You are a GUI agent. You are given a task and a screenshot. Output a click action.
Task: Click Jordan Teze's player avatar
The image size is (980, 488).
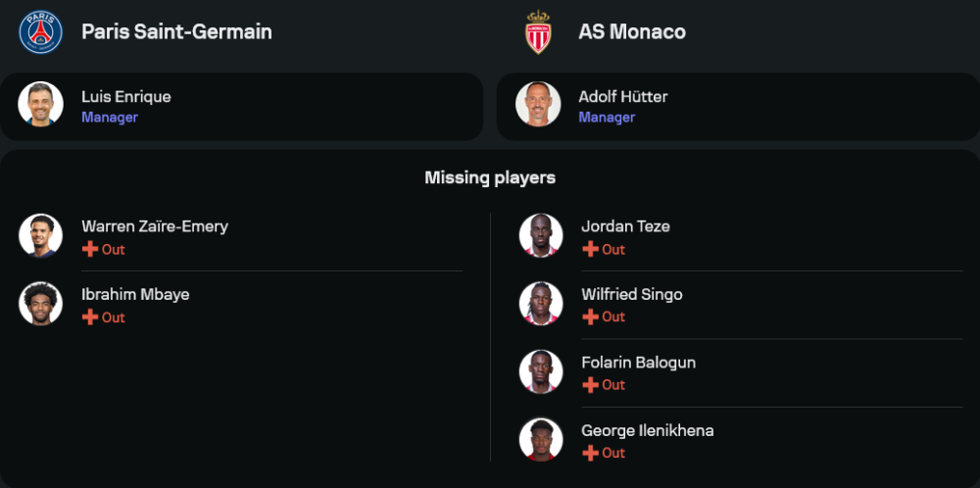tap(541, 235)
